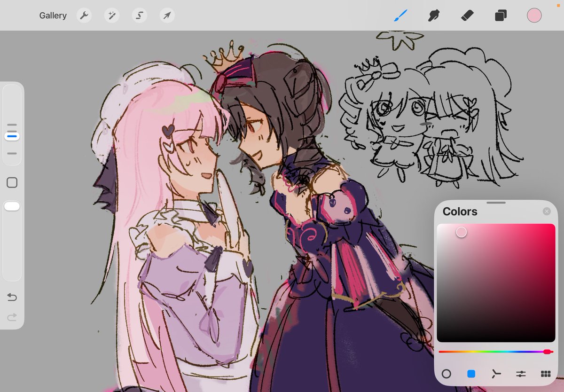Click the Colors panel title
564x392 pixels.
tap(460, 212)
